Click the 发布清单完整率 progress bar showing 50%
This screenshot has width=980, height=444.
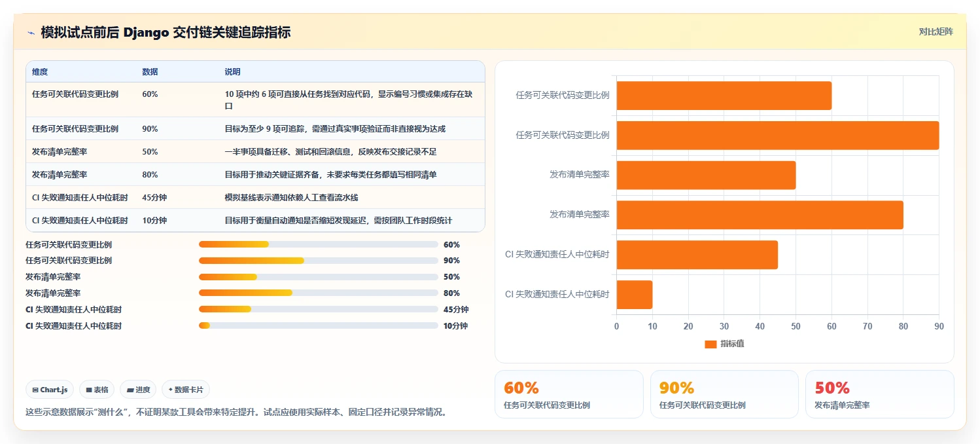318,277
